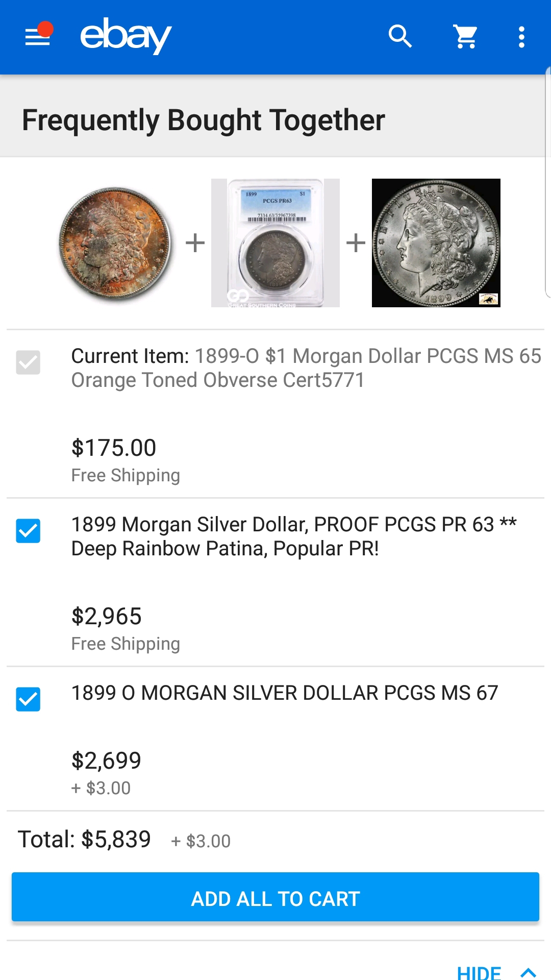
Task: Uncheck the 1899 Proof PCGS PR 63 item
Action: tap(28, 531)
